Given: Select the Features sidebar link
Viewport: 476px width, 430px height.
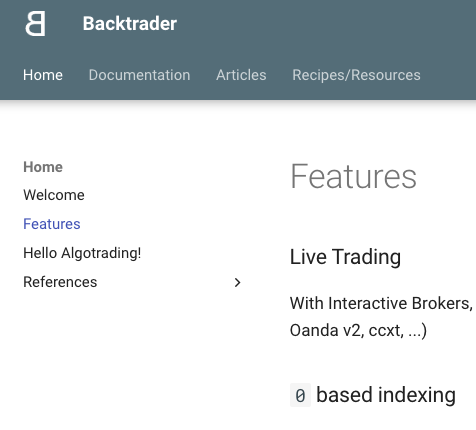Looking at the screenshot, I should pyautogui.click(x=52, y=224).
